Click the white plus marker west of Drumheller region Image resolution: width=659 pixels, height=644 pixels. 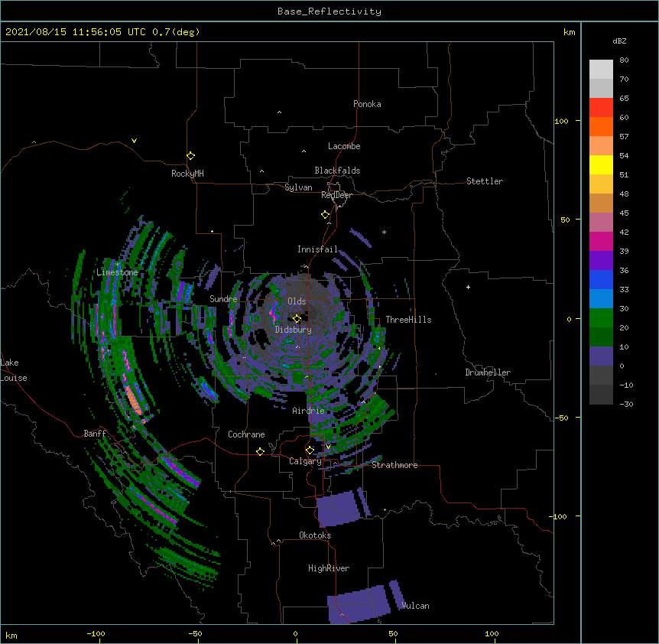pos(468,287)
